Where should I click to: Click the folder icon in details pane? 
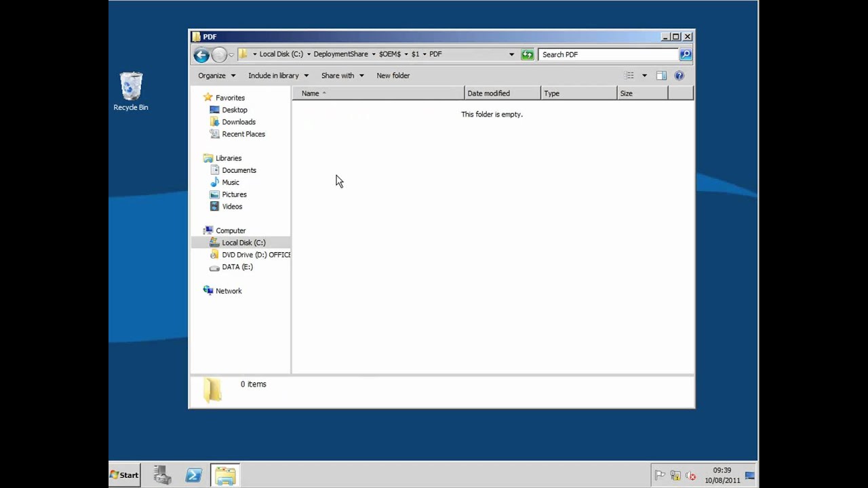coord(212,390)
